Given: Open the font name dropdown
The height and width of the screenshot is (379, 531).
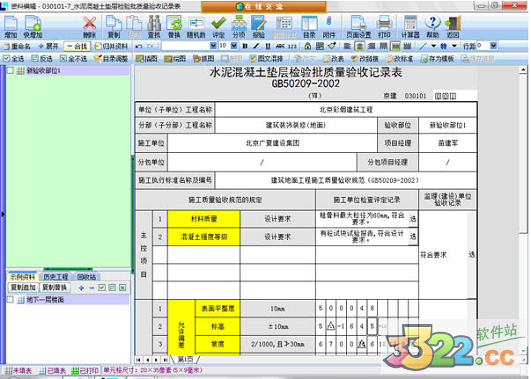Looking at the screenshot, I should [213, 45].
